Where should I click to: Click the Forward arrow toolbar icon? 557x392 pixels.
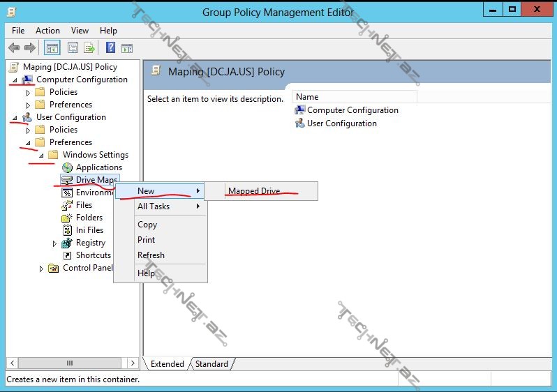[30, 48]
